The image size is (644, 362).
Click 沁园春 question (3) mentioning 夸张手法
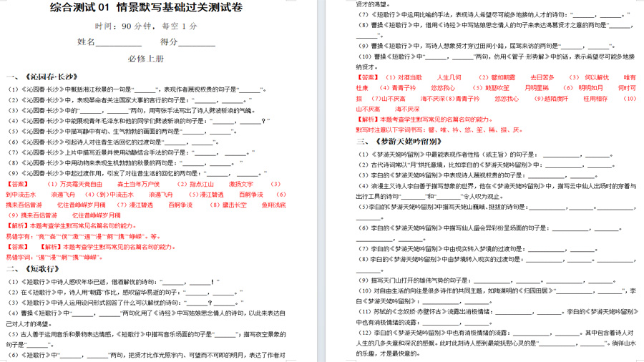point(132,110)
